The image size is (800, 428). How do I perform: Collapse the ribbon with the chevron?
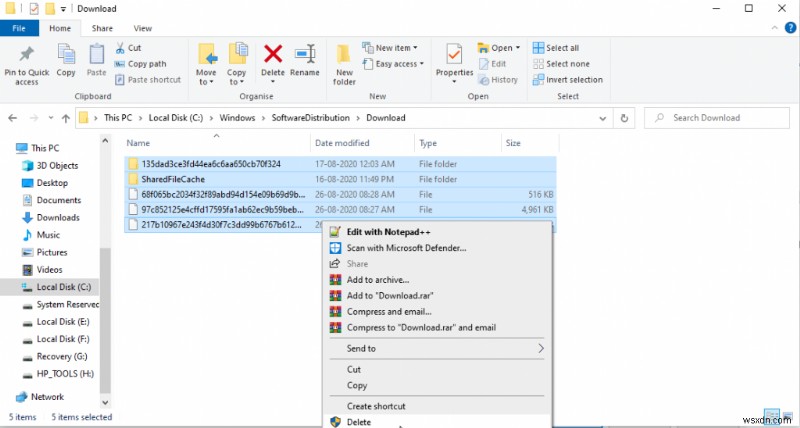774,28
